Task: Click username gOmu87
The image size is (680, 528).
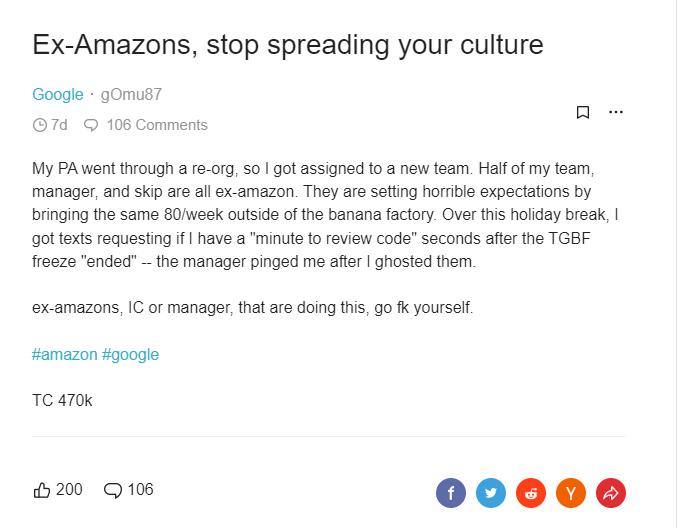Action: [x=131, y=94]
